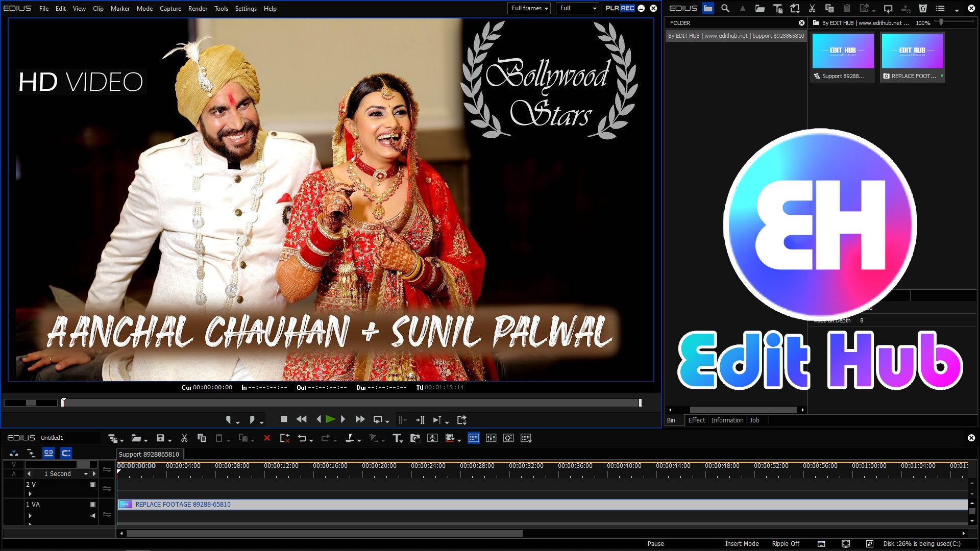
Task: Click the Delete red X icon
Action: pyautogui.click(x=266, y=438)
